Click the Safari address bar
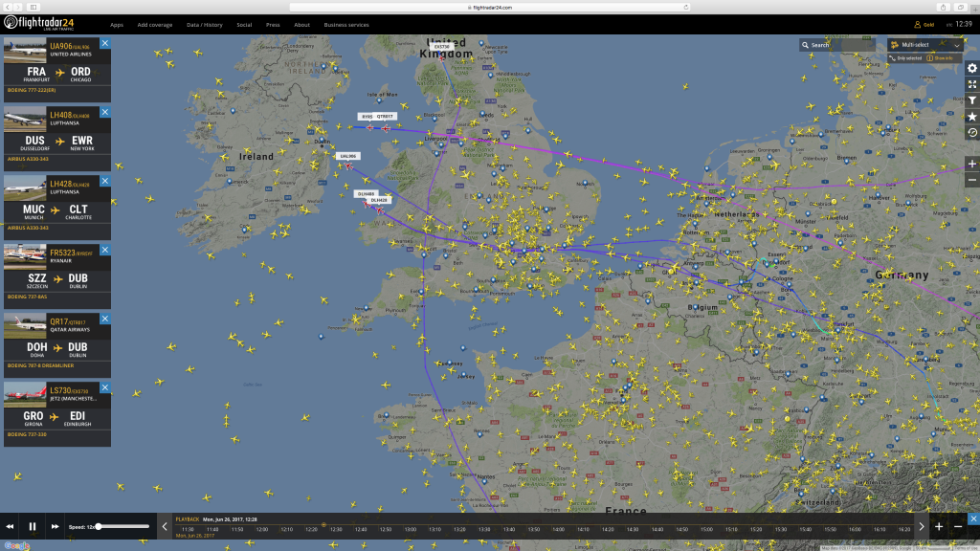 coord(490,8)
